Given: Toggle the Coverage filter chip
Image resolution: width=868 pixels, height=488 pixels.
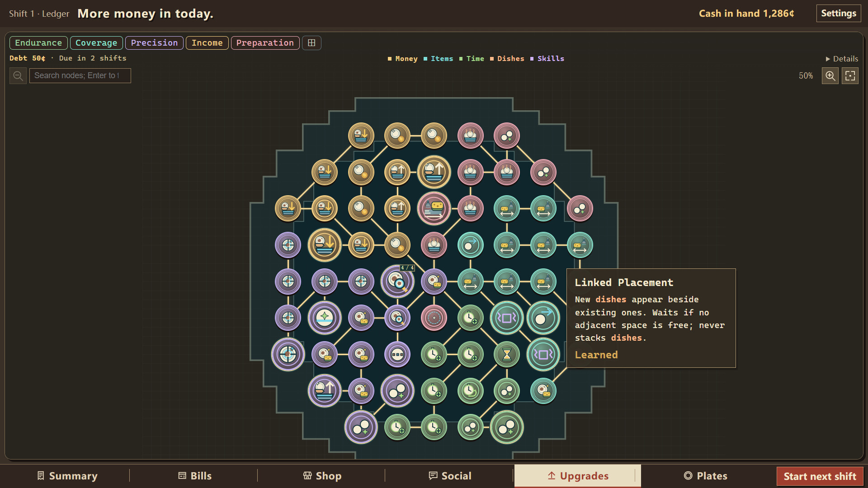Looking at the screenshot, I should click(x=96, y=43).
